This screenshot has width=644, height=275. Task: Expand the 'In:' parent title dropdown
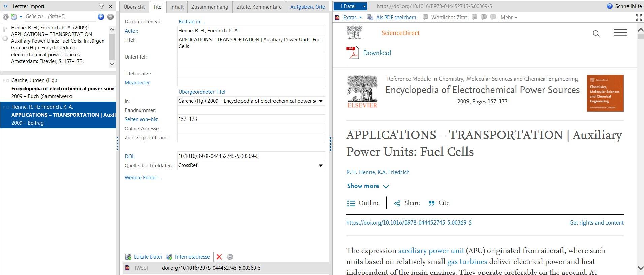pos(321,101)
